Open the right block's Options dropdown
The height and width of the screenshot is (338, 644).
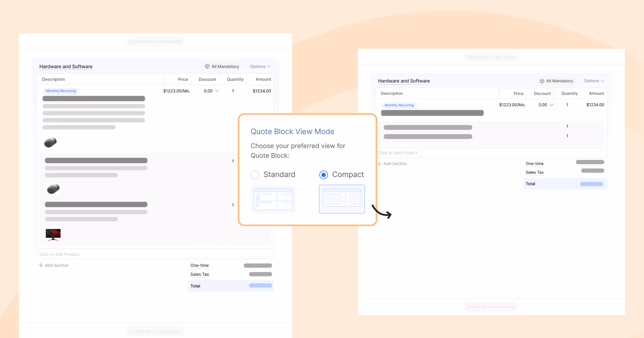[x=594, y=81]
